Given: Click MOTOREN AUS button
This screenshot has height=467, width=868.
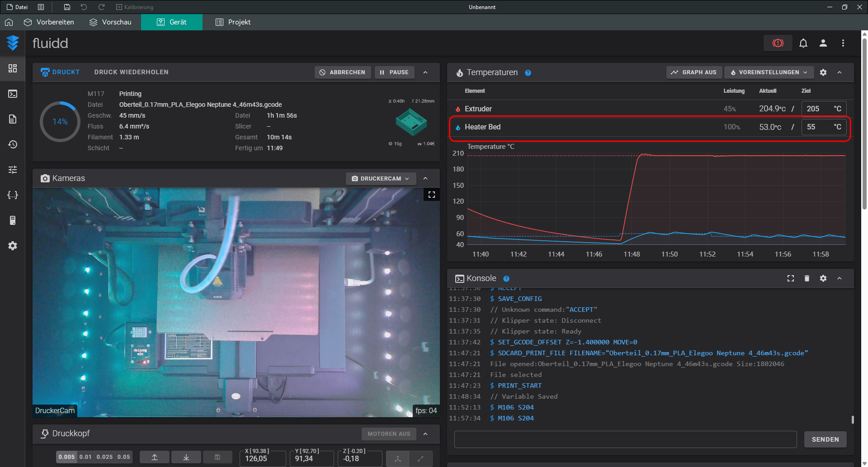Looking at the screenshot, I should (x=389, y=434).
